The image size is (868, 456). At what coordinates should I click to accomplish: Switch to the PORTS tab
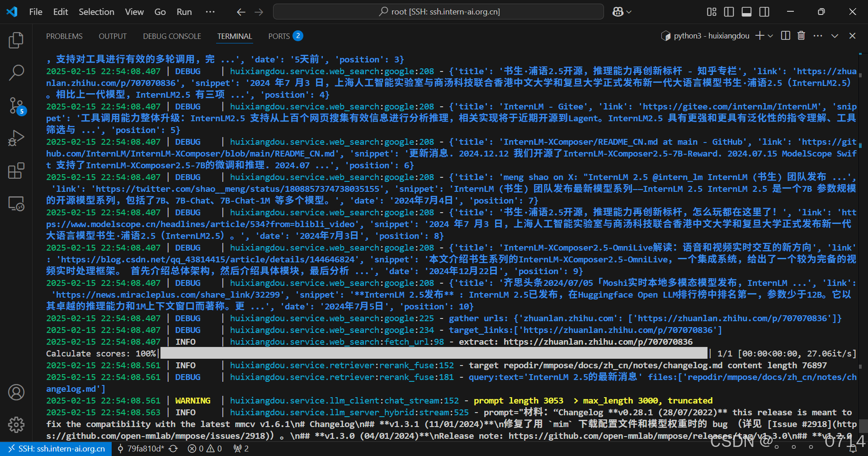[286, 36]
